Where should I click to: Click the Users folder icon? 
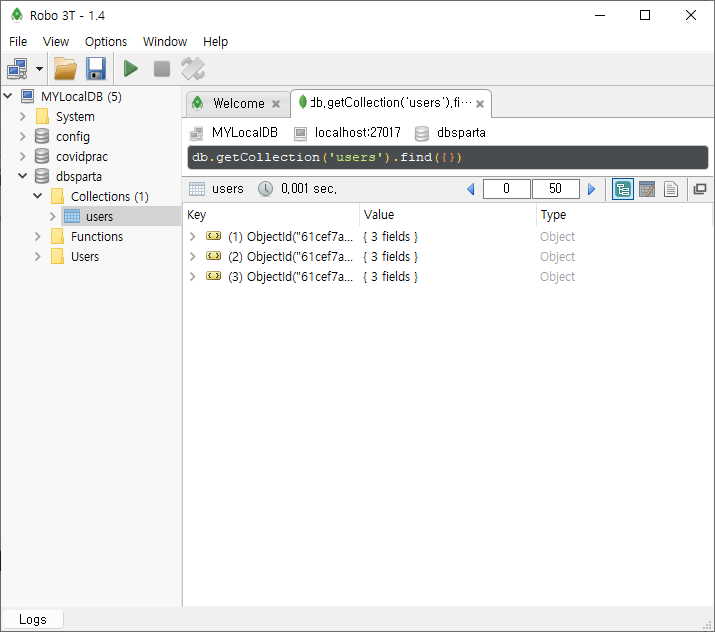(x=57, y=256)
